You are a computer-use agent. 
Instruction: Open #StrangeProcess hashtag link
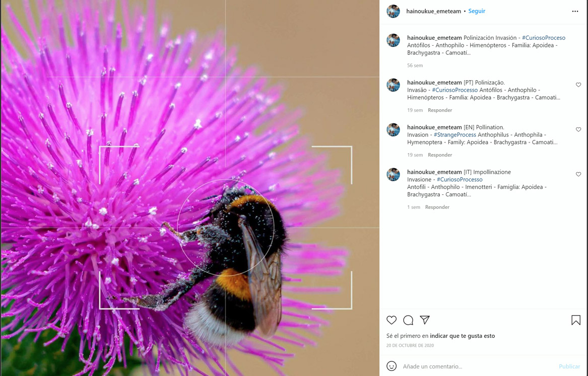454,135
